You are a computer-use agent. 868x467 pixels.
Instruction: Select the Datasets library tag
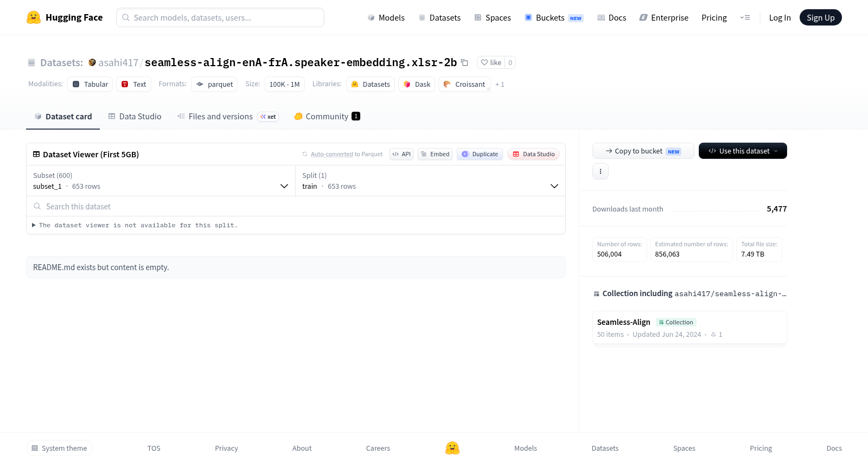pos(371,84)
